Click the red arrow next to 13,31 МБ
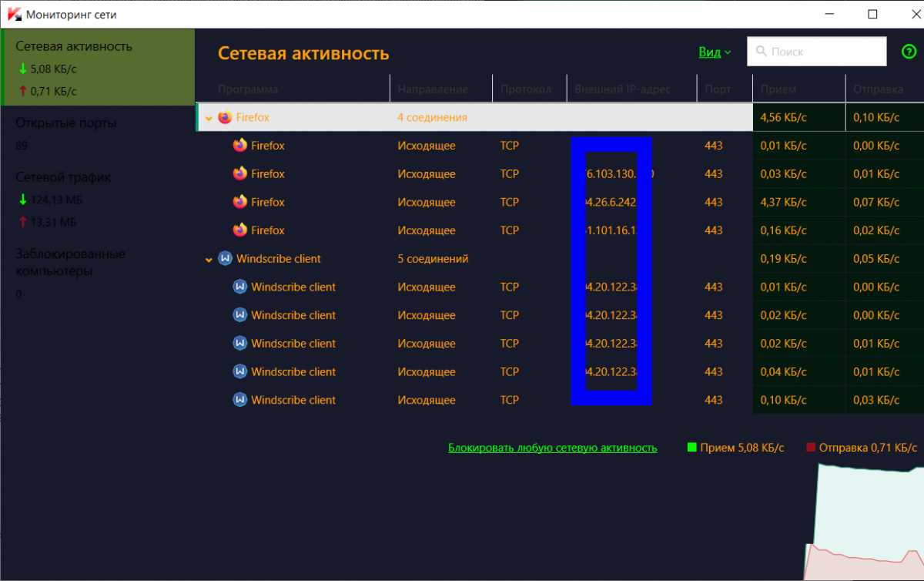Viewport: 924px width, 581px height. coord(22,223)
